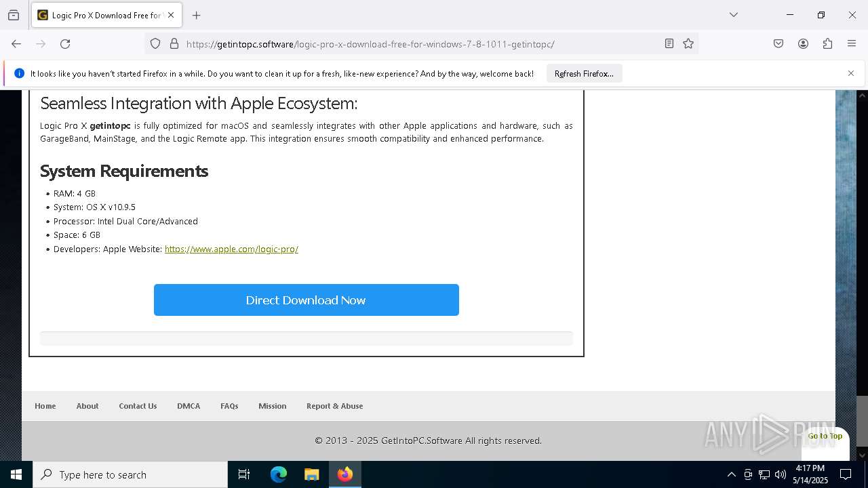Click the Refresh Firefox button
This screenshot has height=488, width=868.
pyautogui.click(x=584, y=74)
